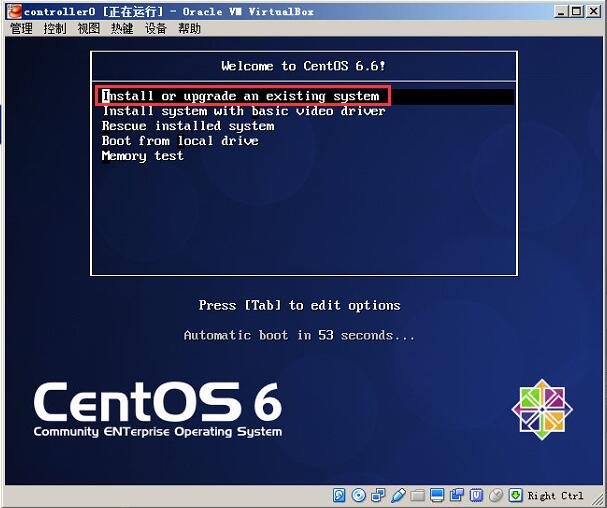Maximize the VirtualBox window
The image size is (607, 508).
577,11
